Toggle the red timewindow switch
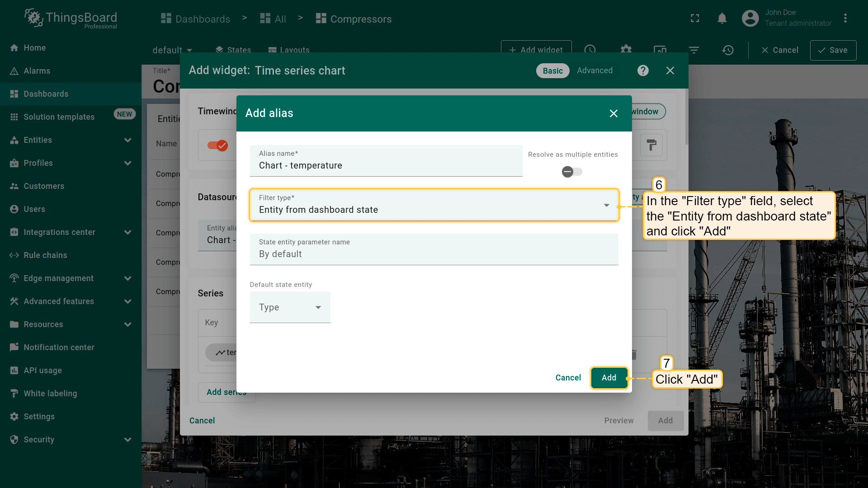This screenshot has height=488, width=868. (217, 145)
